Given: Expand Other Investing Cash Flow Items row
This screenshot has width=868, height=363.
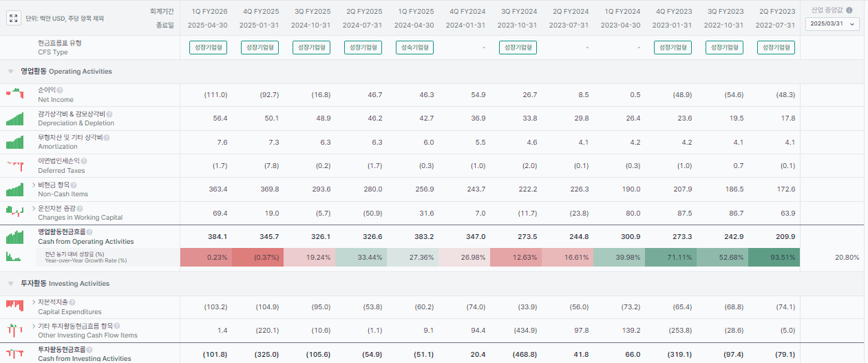Looking at the screenshot, I should [34, 326].
